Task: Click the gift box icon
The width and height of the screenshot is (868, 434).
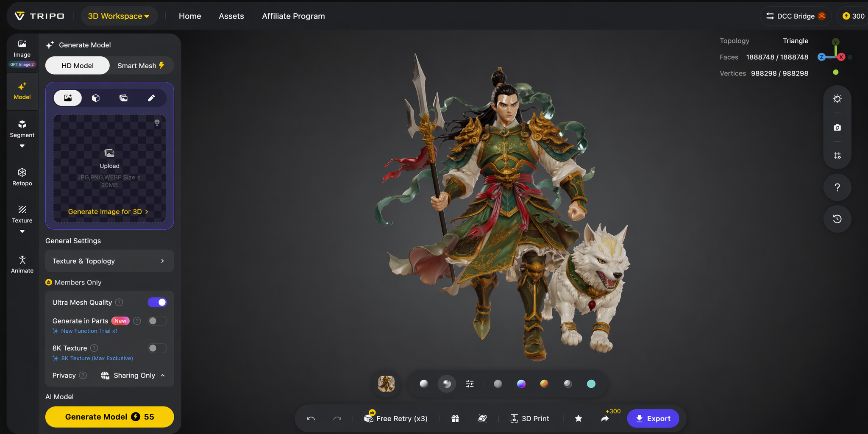Action: point(455,419)
